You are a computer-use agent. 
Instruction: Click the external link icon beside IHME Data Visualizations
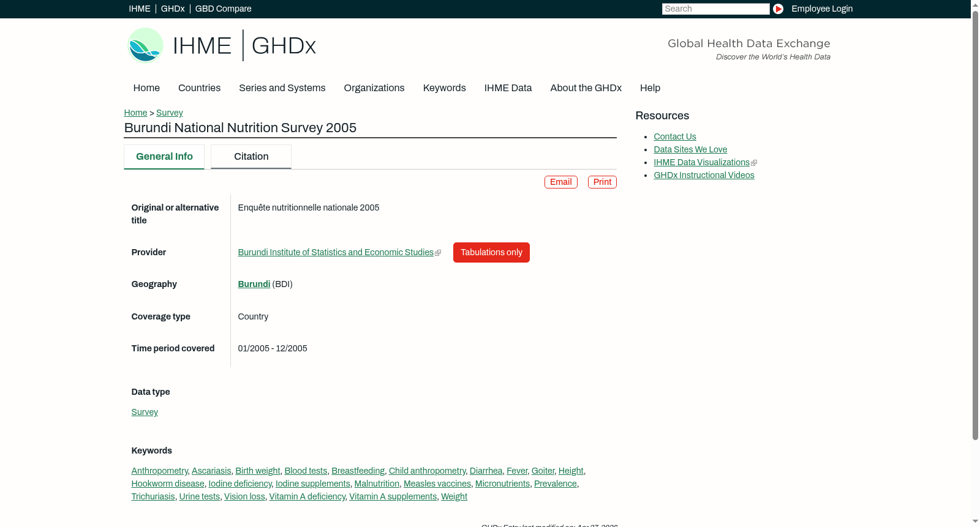754,163
